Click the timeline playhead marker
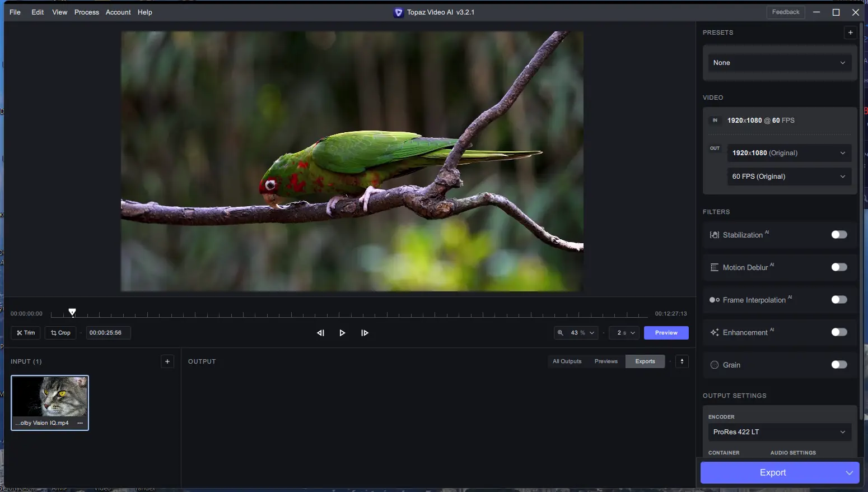The height and width of the screenshot is (492, 868). tap(72, 312)
